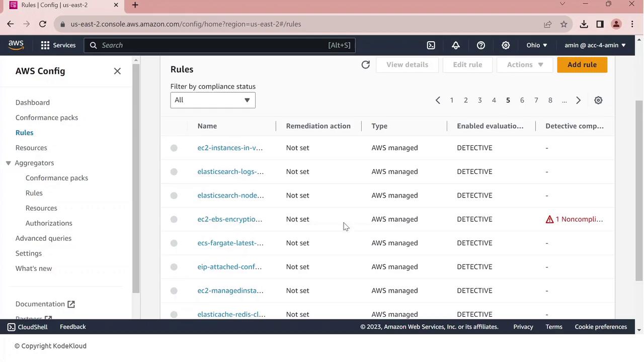
Task: Open the Dashboard page in the sidebar
Action: [33, 103]
